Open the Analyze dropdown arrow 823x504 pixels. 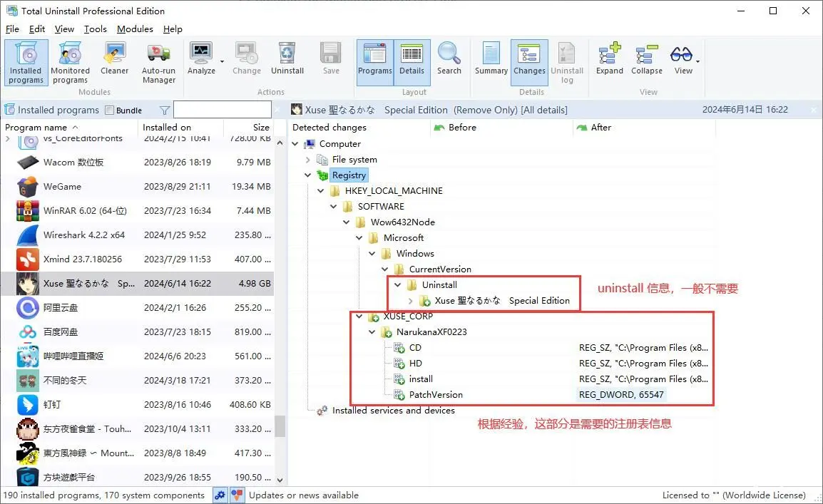point(222,61)
